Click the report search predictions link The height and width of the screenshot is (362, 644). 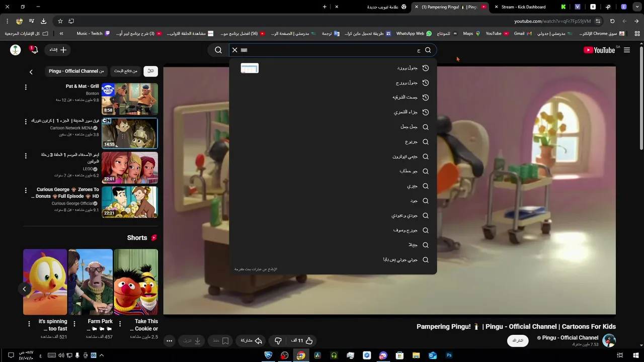[256, 269]
